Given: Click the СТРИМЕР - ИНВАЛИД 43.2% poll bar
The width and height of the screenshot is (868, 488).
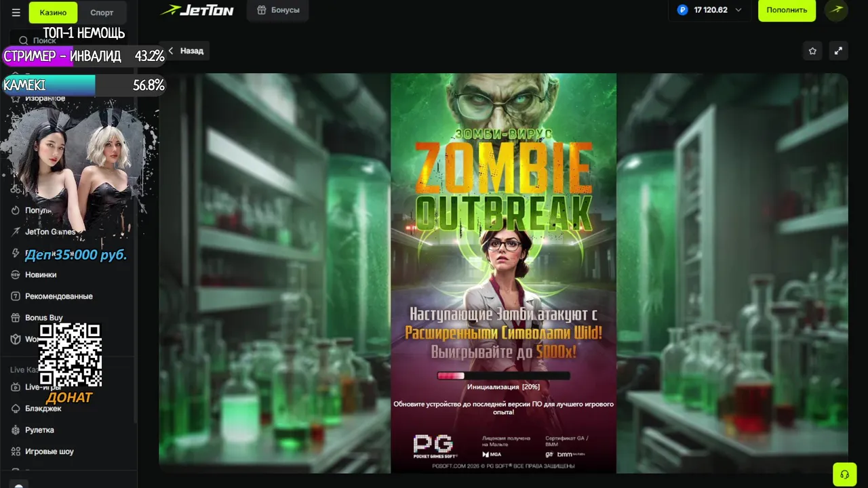Looking at the screenshot, I should 83,56.
